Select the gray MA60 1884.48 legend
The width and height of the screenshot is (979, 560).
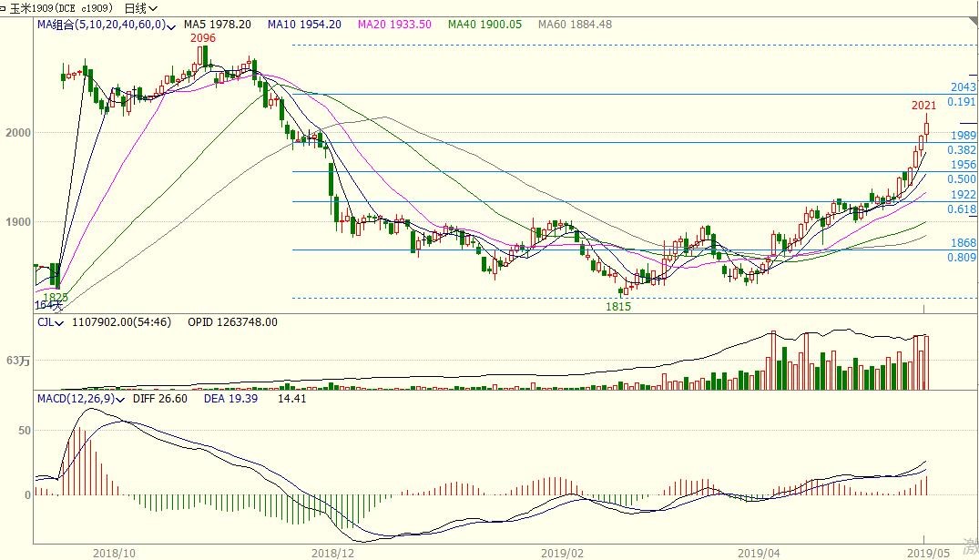coord(575,25)
